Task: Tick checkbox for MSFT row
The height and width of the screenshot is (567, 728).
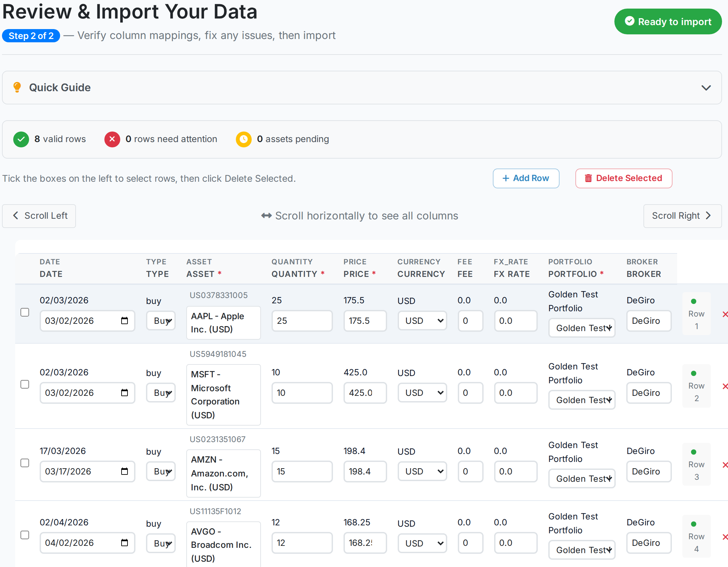Action: [x=25, y=385]
